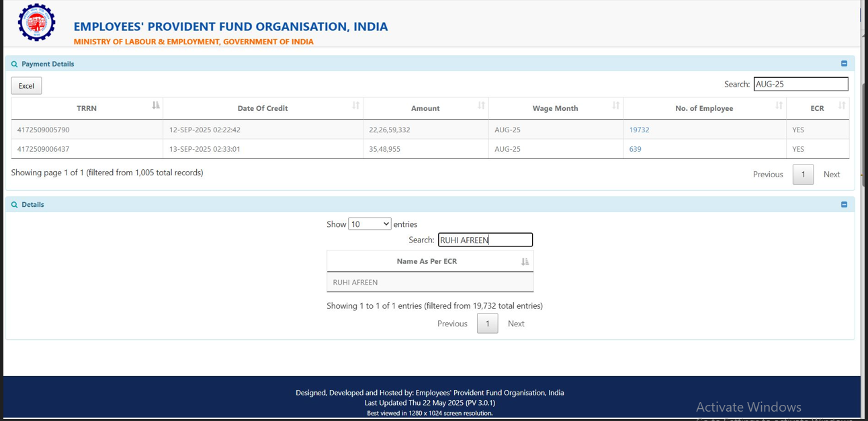
Task: Sort the Amount column
Action: click(x=481, y=105)
